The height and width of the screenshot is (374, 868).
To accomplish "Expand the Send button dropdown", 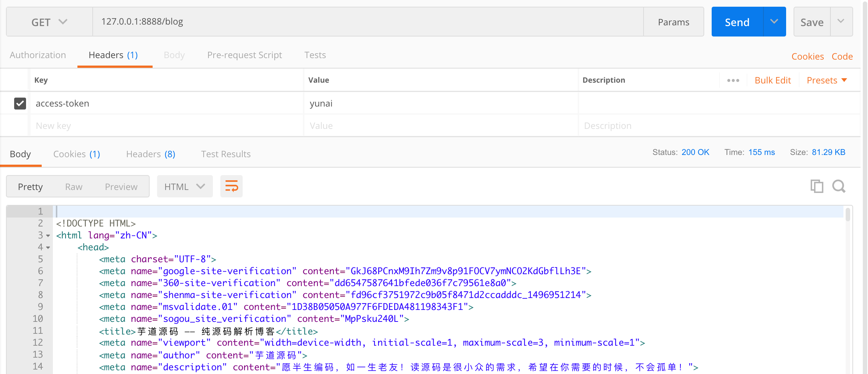I will point(774,22).
